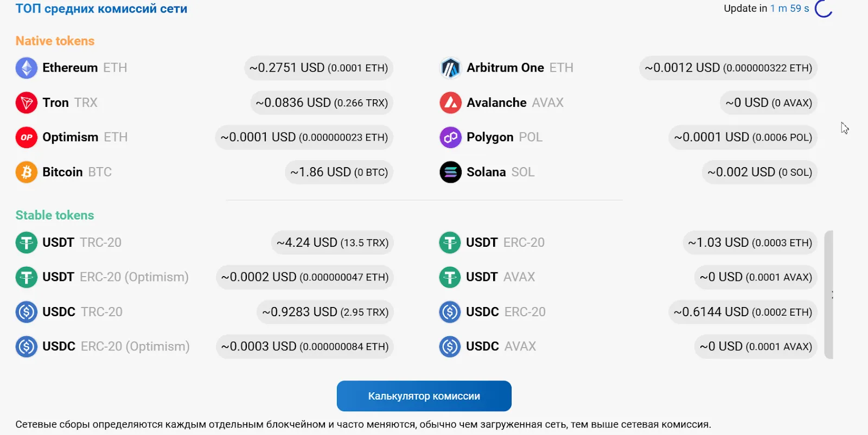Click the Stable tokens heading
This screenshot has width=868, height=435.
coord(55,215)
